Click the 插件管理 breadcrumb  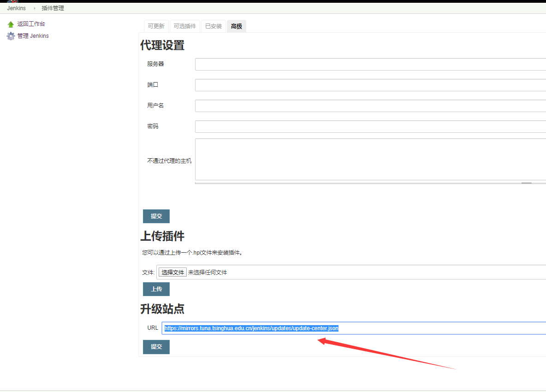[x=53, y=8]
